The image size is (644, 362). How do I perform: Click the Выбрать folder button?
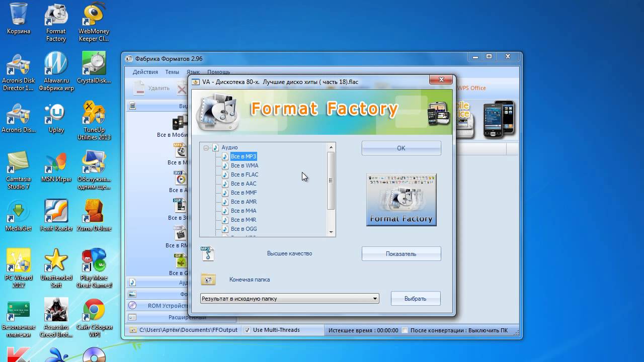416,299
